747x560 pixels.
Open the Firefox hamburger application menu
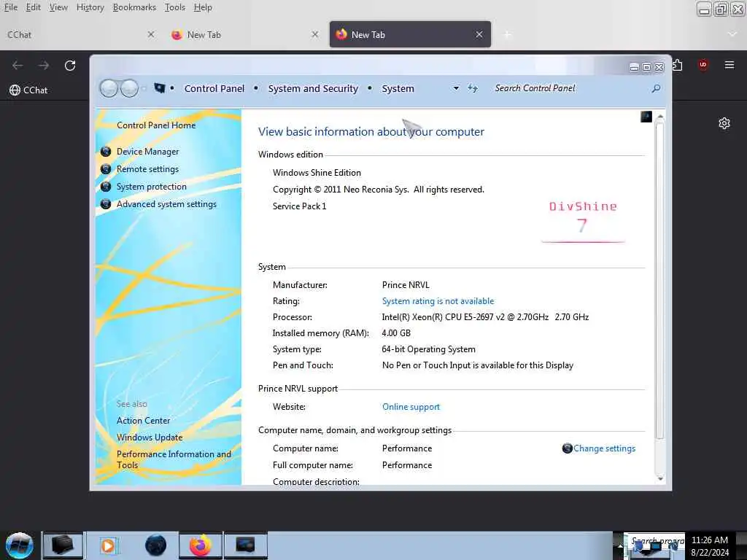tap(729, 65)
